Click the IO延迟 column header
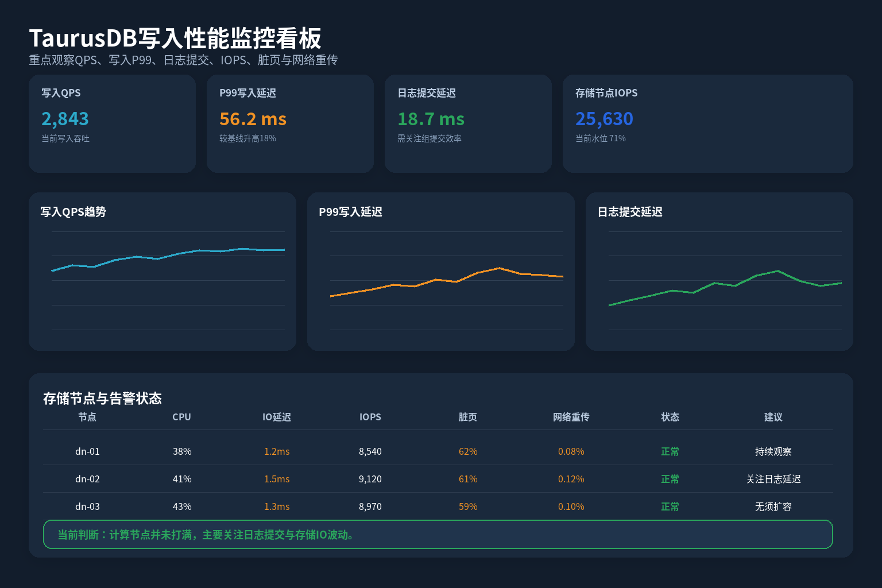Viewport: 882px width, 588px height. (x=277, y=417)
